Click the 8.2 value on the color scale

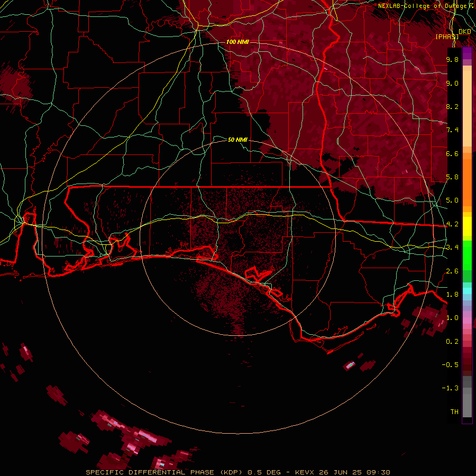point(452,106)
